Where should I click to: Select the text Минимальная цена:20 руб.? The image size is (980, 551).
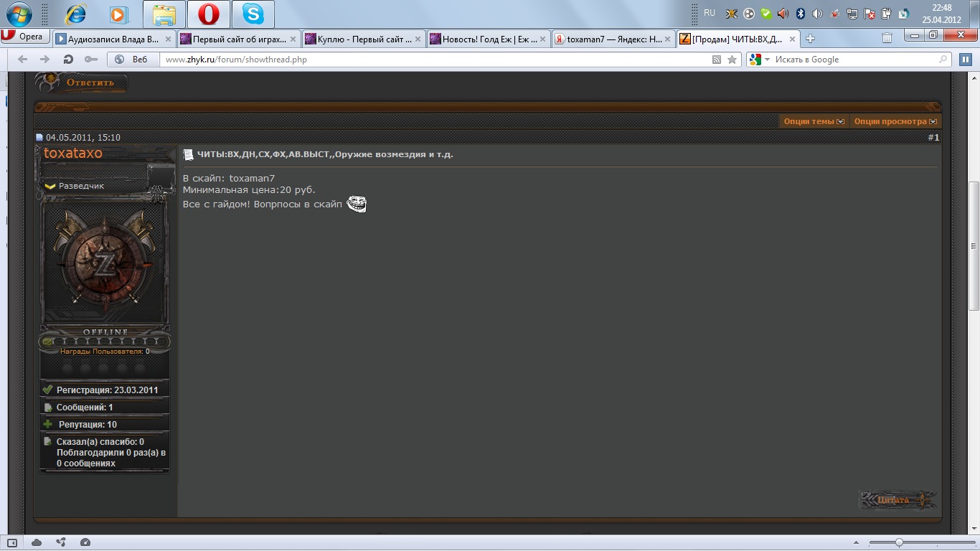point(249,189)
